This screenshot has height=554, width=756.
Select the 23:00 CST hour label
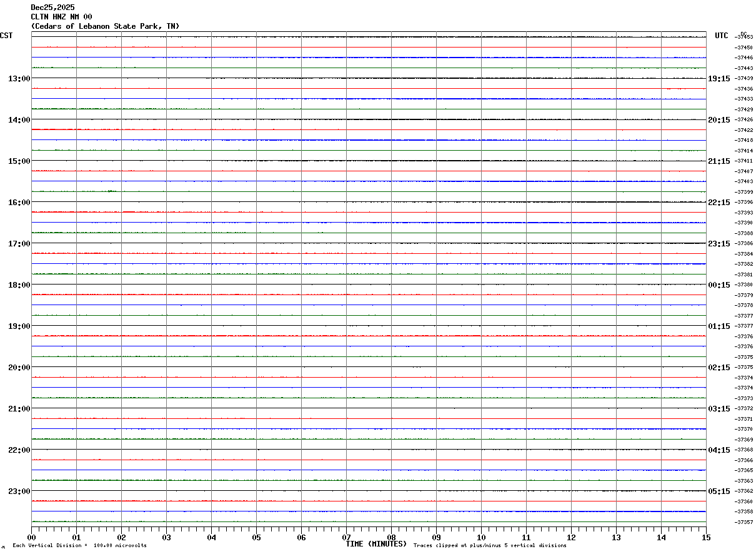point(19,491)
